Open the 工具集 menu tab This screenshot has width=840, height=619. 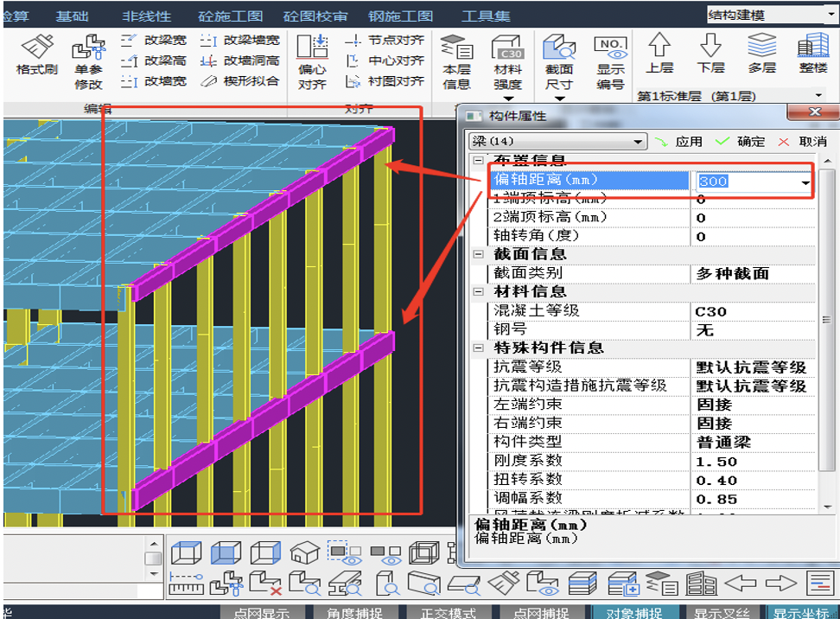(x=486, y=13)
